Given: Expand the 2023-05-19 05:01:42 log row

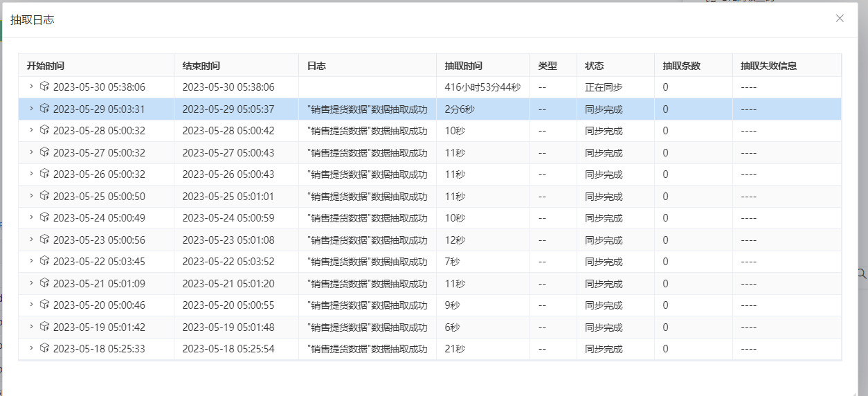Looking at the screenshot, I should click(x=31, y=327).
